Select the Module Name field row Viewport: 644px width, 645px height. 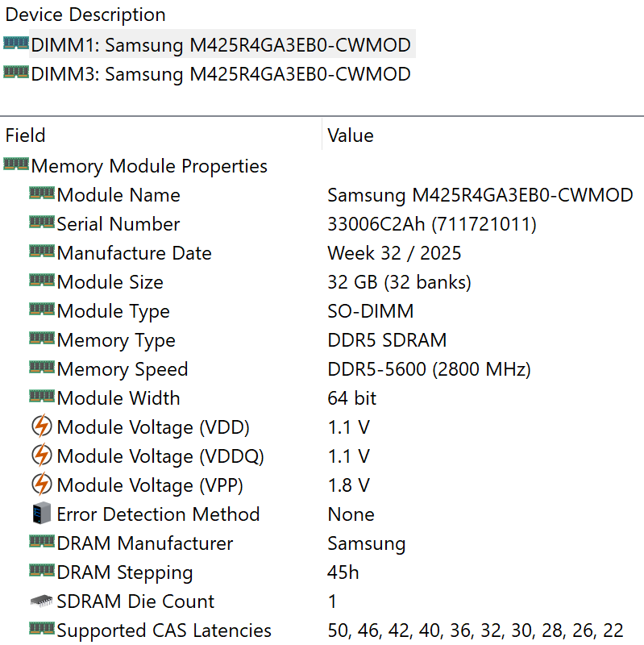(x=118, y=195)
